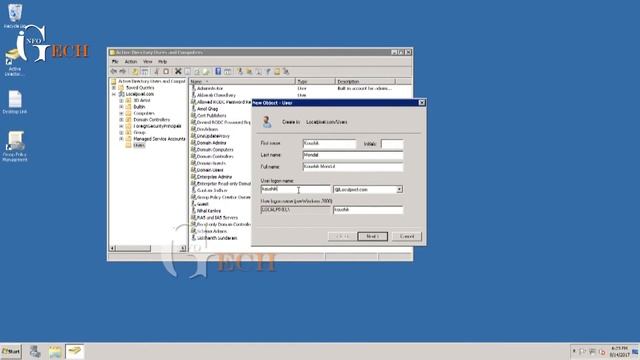Expand the Builtin folder node

click(121, 107)
